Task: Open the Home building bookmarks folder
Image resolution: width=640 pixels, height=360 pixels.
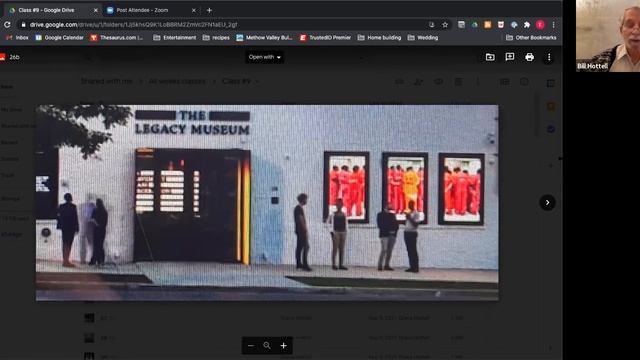Action: (380, 38)
